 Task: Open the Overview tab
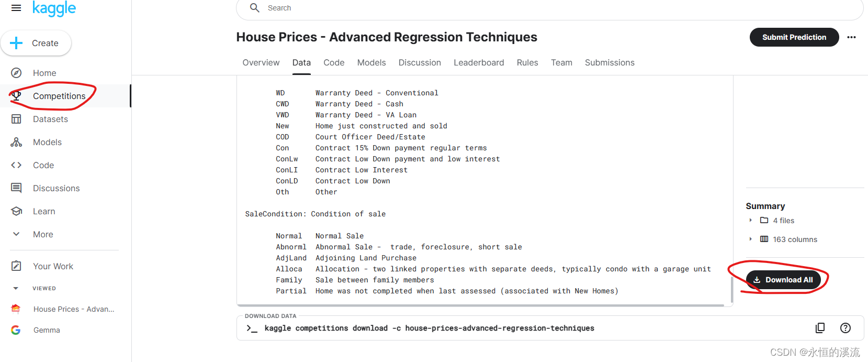[261, 63]
